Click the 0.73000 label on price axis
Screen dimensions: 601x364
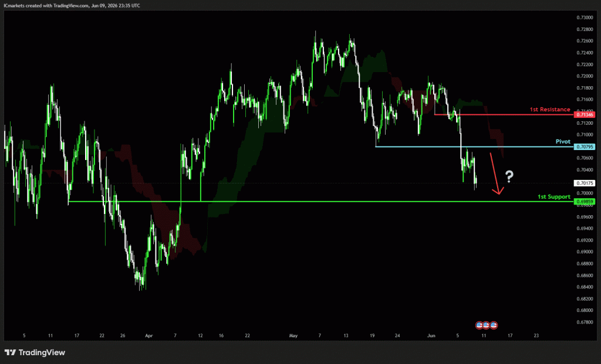(585, 18)
